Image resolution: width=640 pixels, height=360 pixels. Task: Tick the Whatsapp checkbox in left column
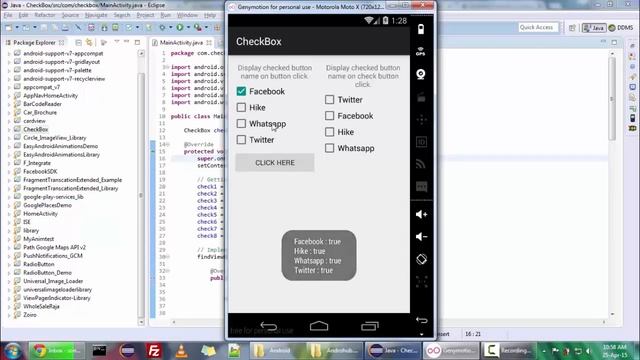[241, 123]
